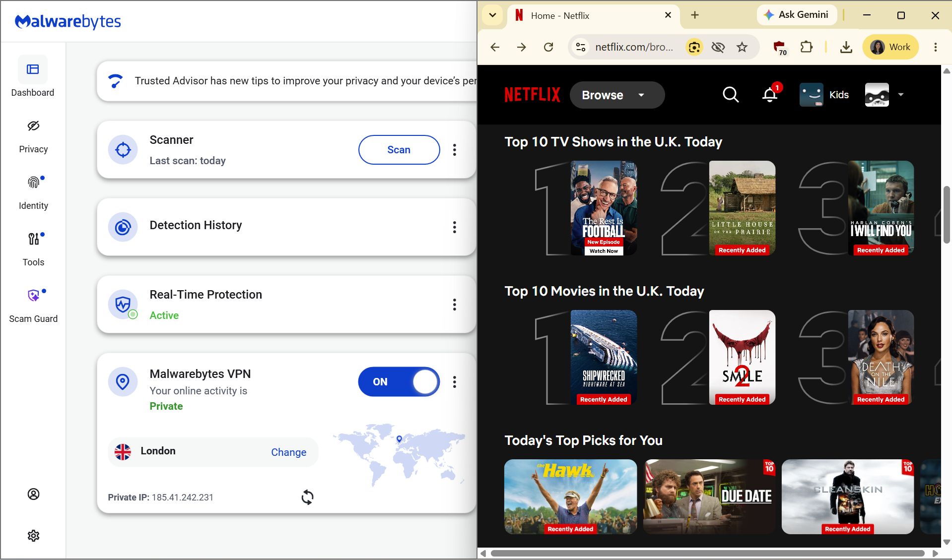Go back in Chrome browser
952x560 pixels.
coord(495,47)
